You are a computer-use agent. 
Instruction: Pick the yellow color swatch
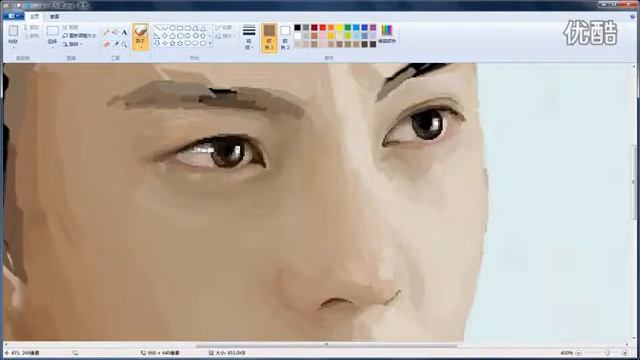point(339,27)
